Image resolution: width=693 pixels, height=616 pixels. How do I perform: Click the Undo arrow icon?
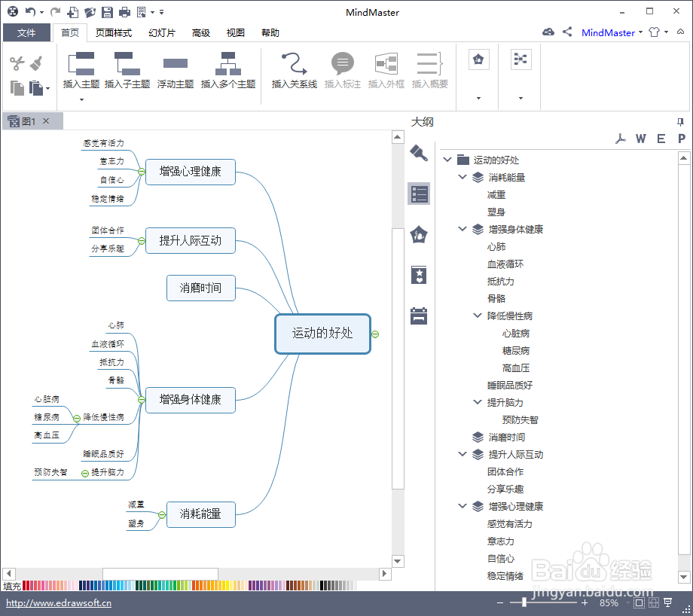click(x=30, y=12)
